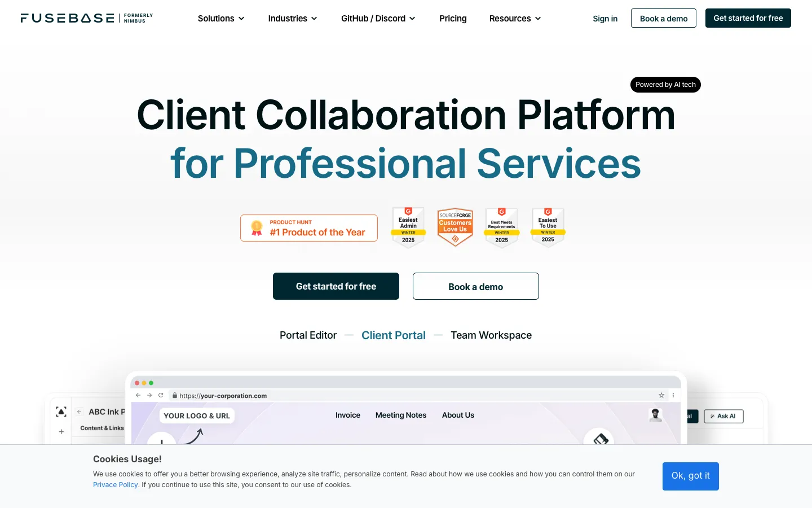Viewport: 812px width, 508px height.
Task: Click the back arrow in the mock browser
Action: 138,396
